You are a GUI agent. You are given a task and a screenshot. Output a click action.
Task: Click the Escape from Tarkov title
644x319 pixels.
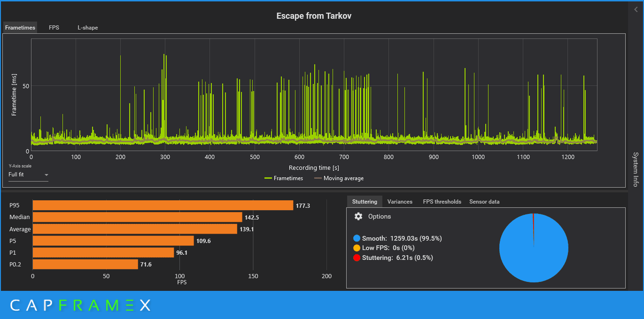[314, 16]
